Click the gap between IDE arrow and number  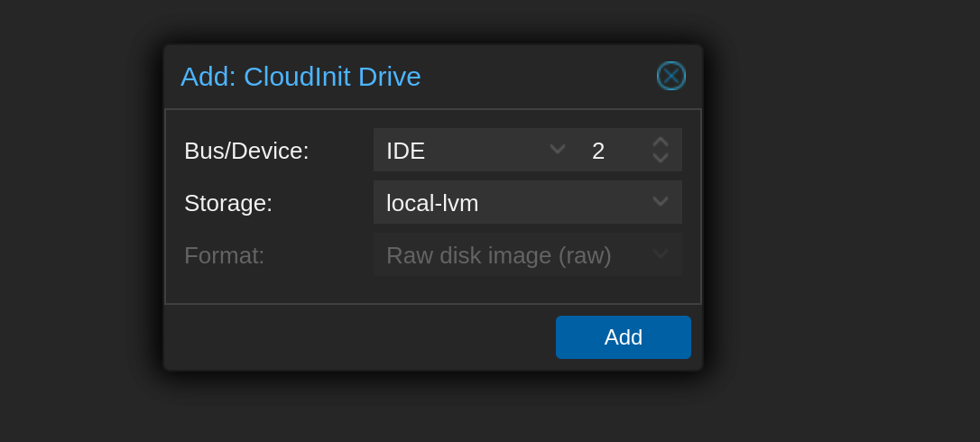click(575, 150)
